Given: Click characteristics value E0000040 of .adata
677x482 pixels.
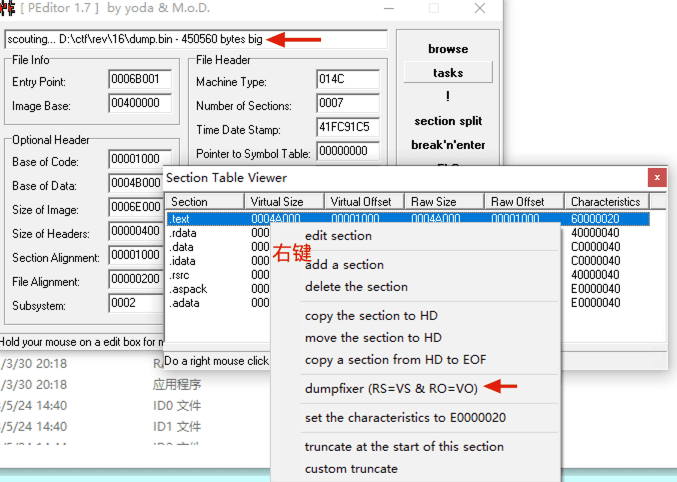Looking at the screenshot, I should (595, 303).
